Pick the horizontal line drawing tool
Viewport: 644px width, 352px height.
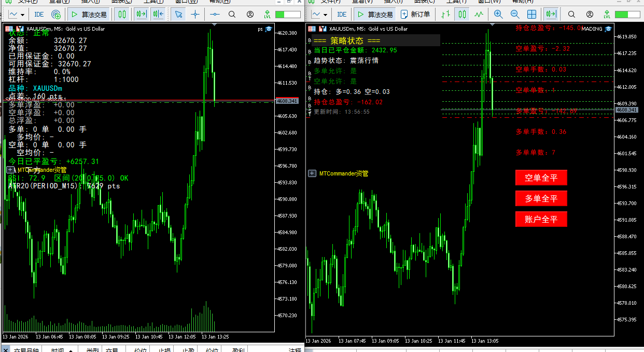click(x=215, y=15)
